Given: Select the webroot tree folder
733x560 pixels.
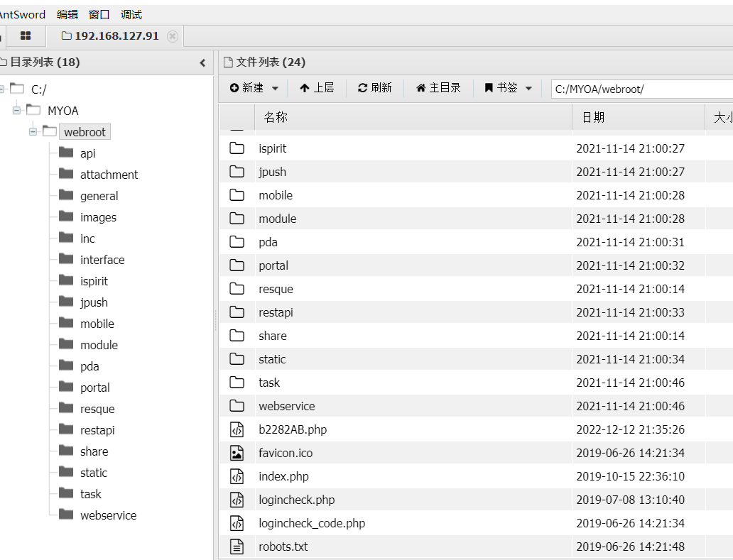Looking at the screenshot, I should tap(85, 132).
